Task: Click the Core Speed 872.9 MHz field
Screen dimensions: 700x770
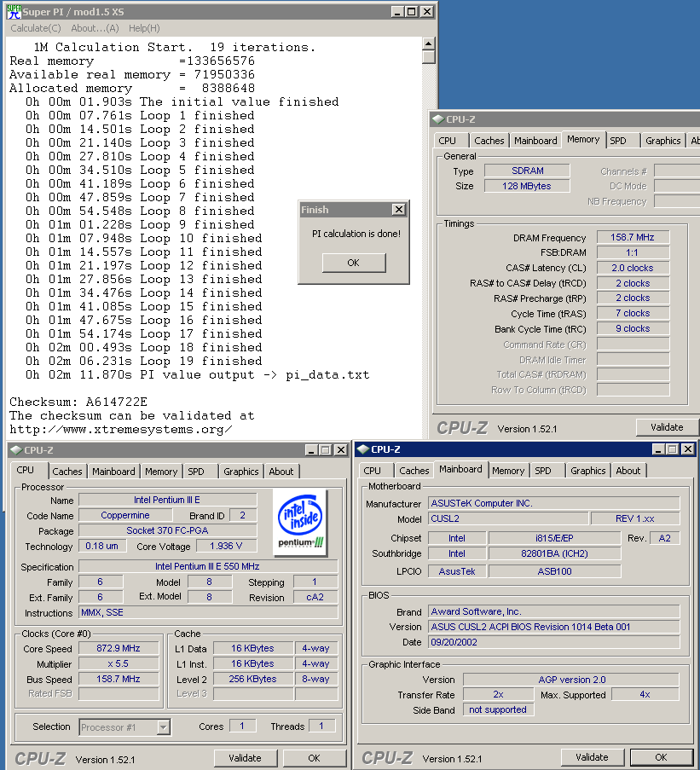Action: pyautogui.click(x=119, y=648)
